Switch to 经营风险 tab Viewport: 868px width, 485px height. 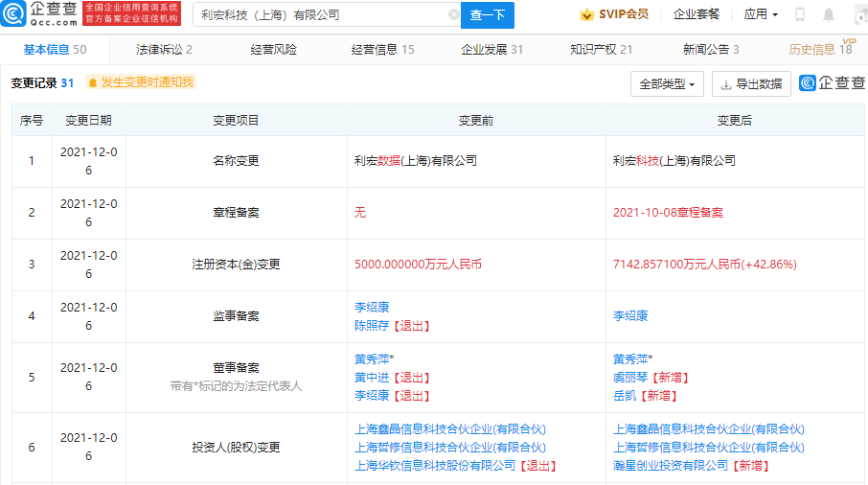[x=273, y=50]
